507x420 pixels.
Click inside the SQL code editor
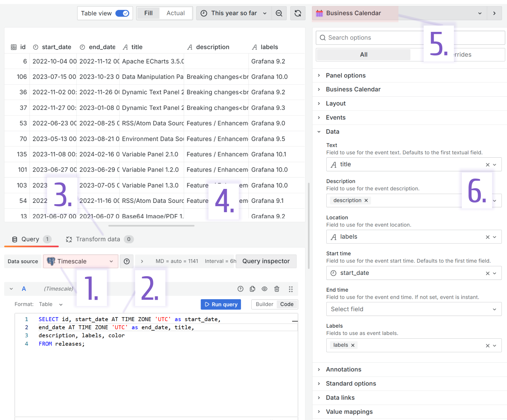156,365
